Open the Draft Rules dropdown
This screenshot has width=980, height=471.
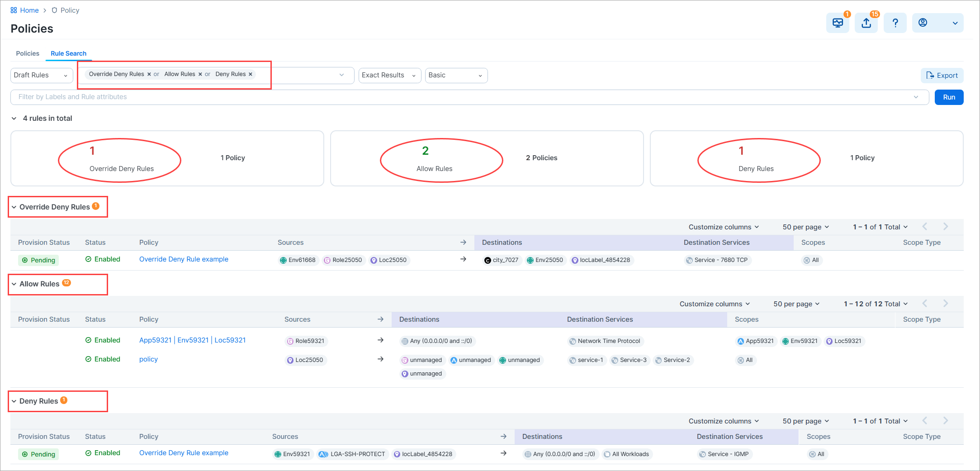click(42, 75)
